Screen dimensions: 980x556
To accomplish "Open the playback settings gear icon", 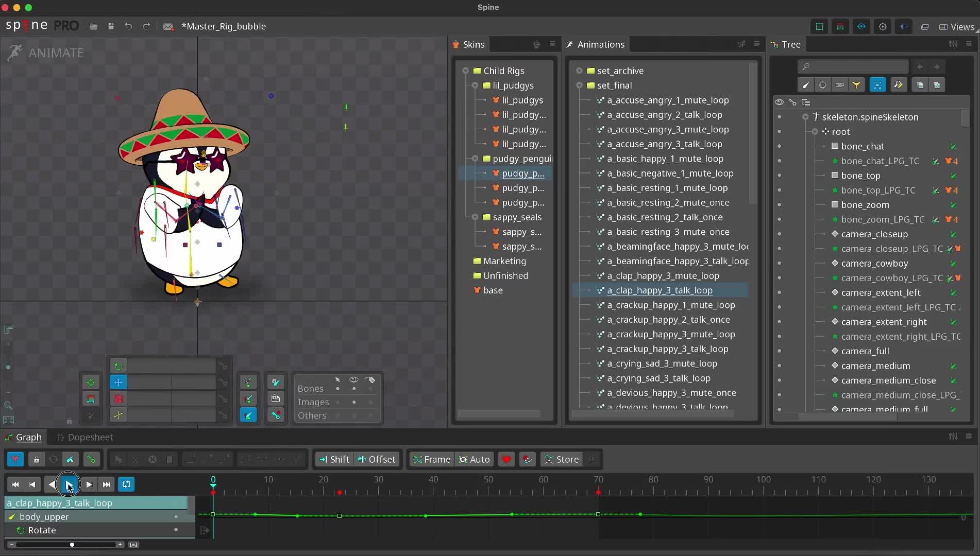I will [883, 27].
